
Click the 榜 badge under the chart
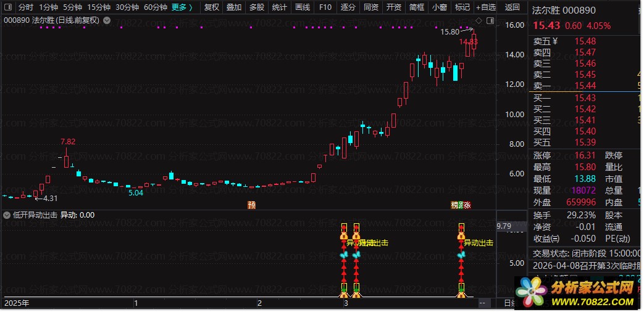click(454, 205)
